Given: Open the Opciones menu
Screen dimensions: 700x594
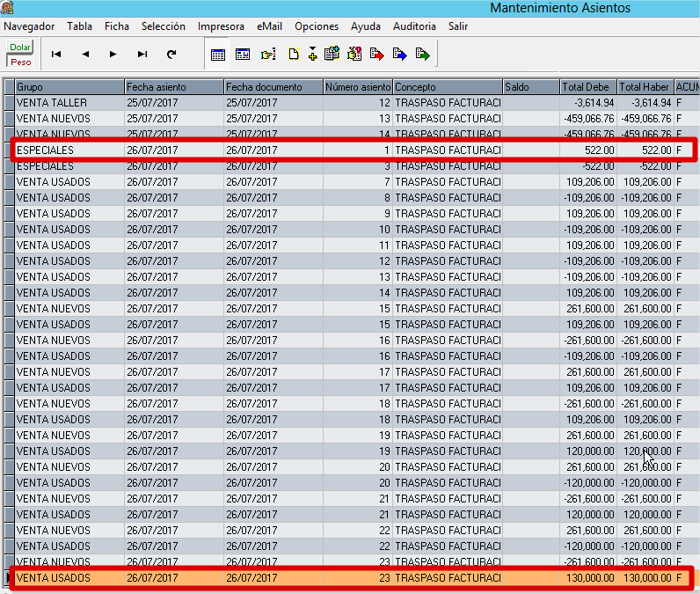Looking at the screenshot, I should pos(317,26).
